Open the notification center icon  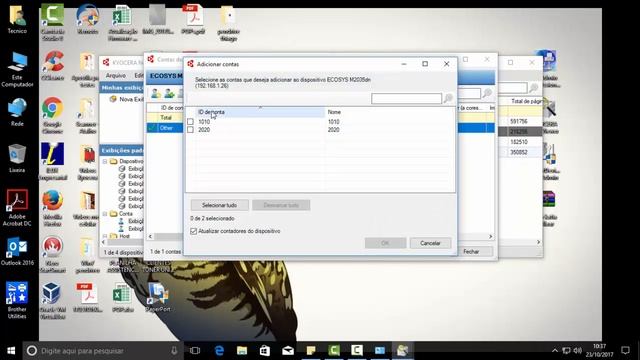point(625,351)
